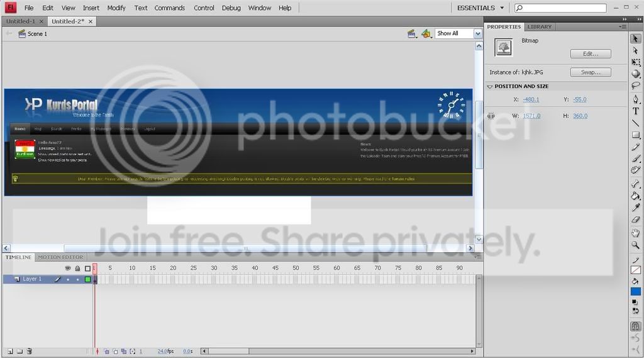Image resolution: width=644 pixels, height=358 pixels.
Task: Select the Subselection tool
Action: coord(635,50)
